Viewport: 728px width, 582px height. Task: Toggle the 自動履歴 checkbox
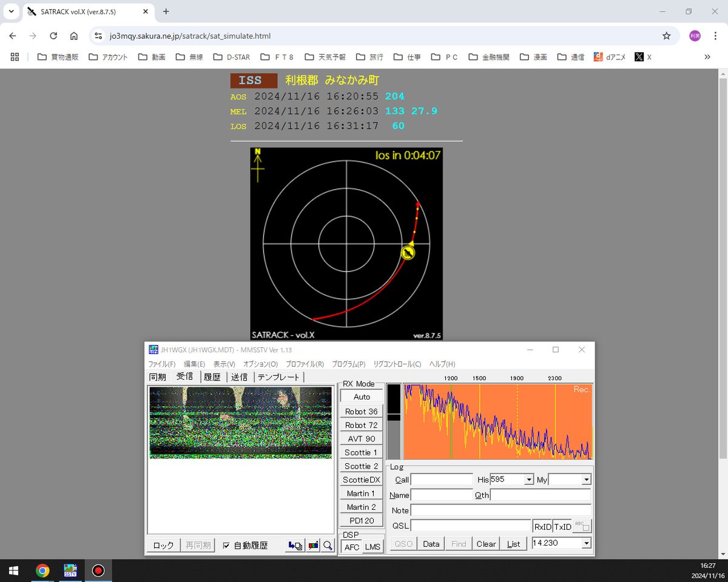pyautogui.click(x=226, y=545)
